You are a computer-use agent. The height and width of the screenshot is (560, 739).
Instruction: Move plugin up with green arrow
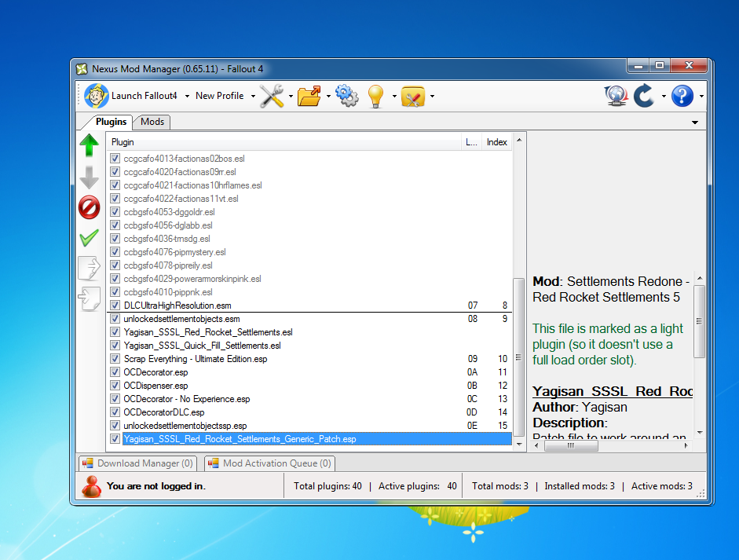(x=89, y=145)
